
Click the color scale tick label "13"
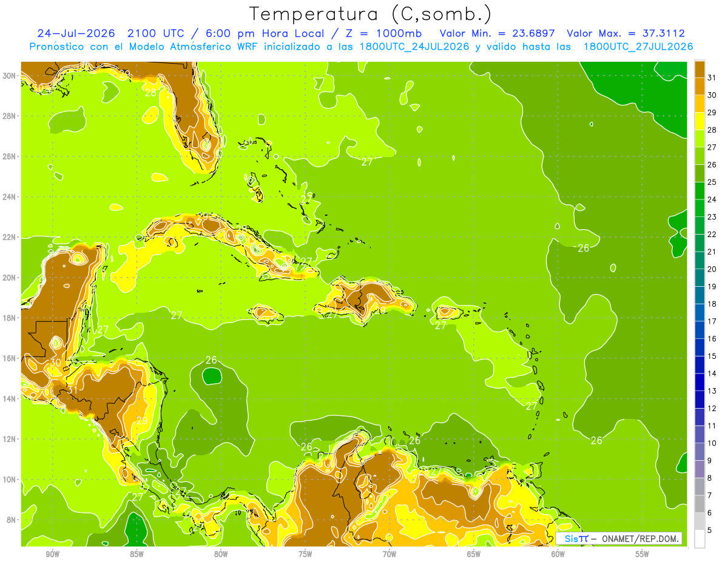tap(712, 391)
